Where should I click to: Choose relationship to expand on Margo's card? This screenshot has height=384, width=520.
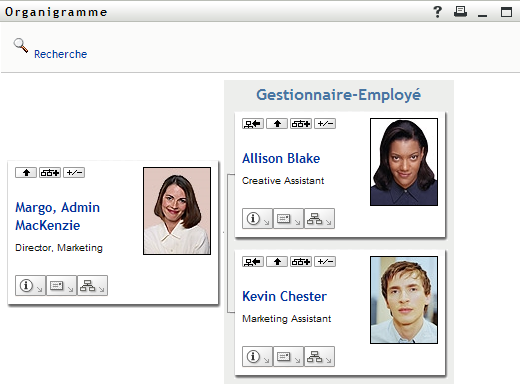tap(50, 173)
